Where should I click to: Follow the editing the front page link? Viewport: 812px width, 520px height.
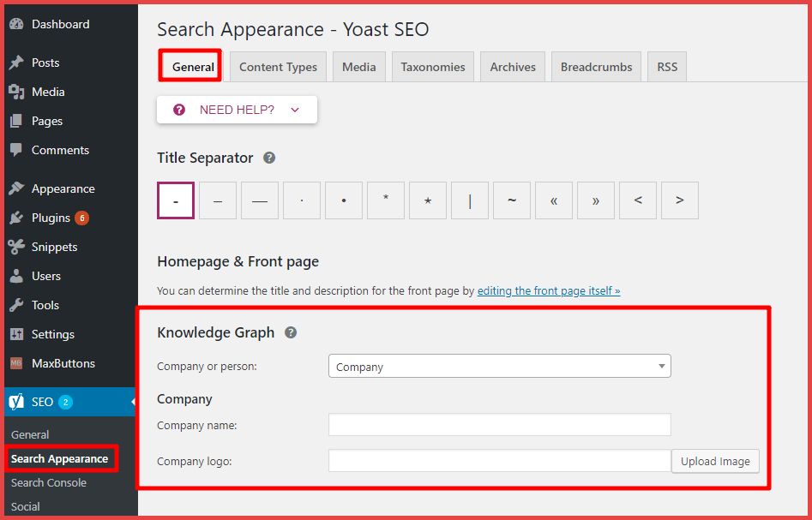(x=549, y=291)
